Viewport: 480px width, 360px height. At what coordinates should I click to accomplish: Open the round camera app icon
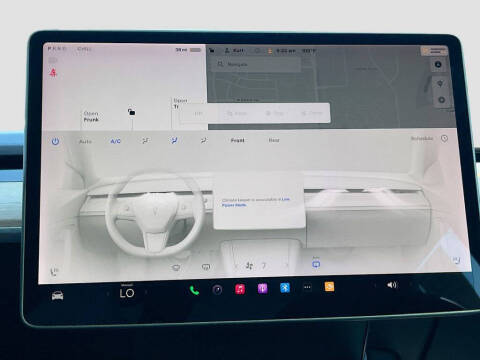coord(217,290)
